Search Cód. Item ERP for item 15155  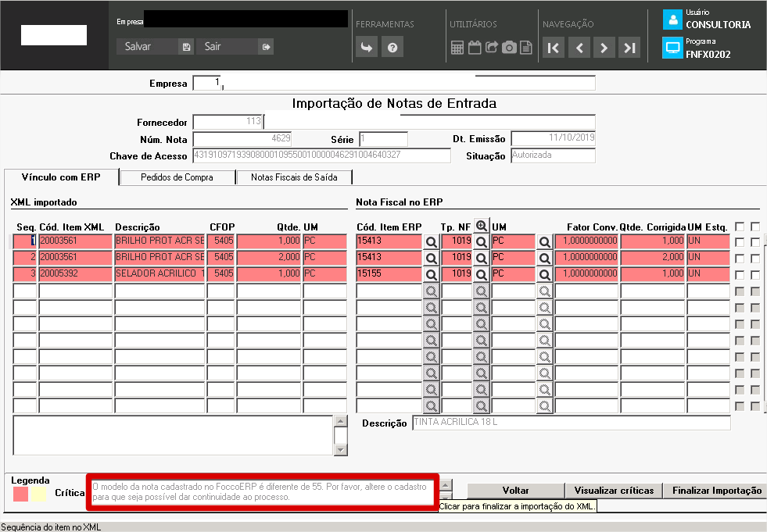(x=431, y=275)
